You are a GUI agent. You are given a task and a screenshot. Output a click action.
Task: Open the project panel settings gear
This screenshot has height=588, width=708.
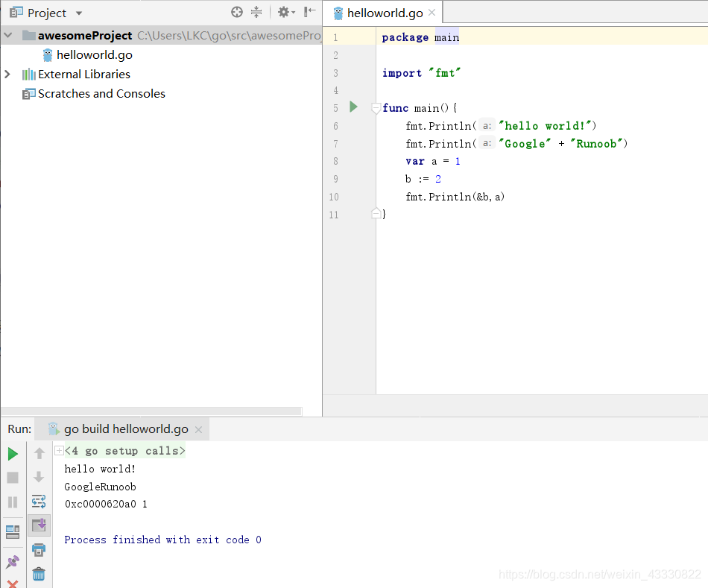(x=286, y=12)
